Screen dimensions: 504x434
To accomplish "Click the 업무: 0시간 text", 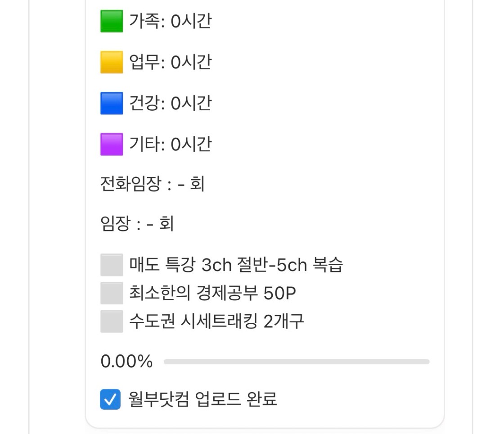I will (170, 62).
